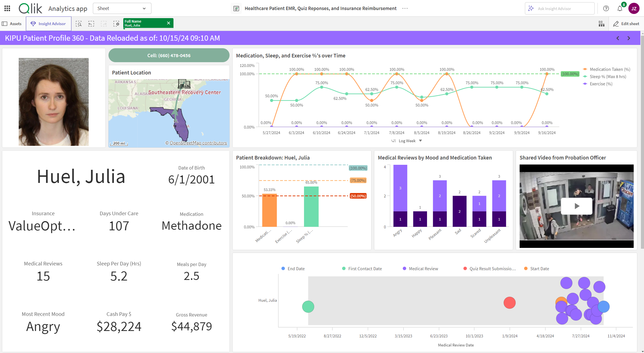The image size is (644, 353).
Task: Click the Edit sheet button
Action: coord(626,24)
